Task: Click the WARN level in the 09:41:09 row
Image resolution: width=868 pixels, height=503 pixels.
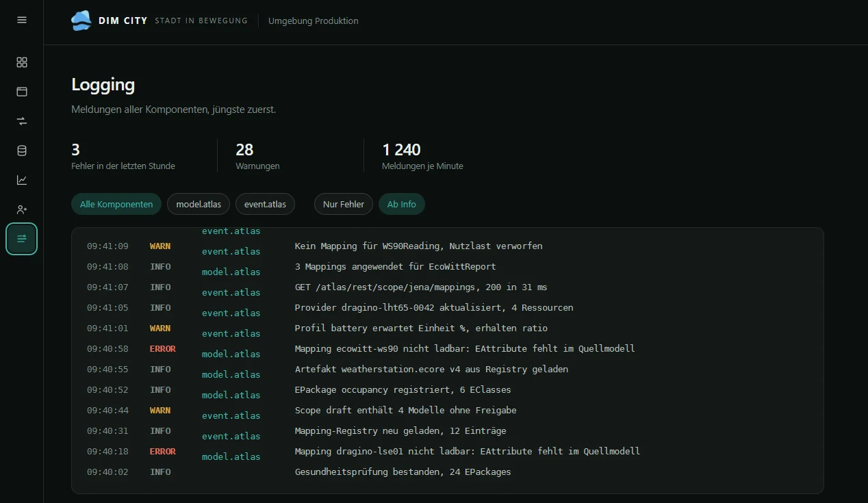Action: coord(160,246)
